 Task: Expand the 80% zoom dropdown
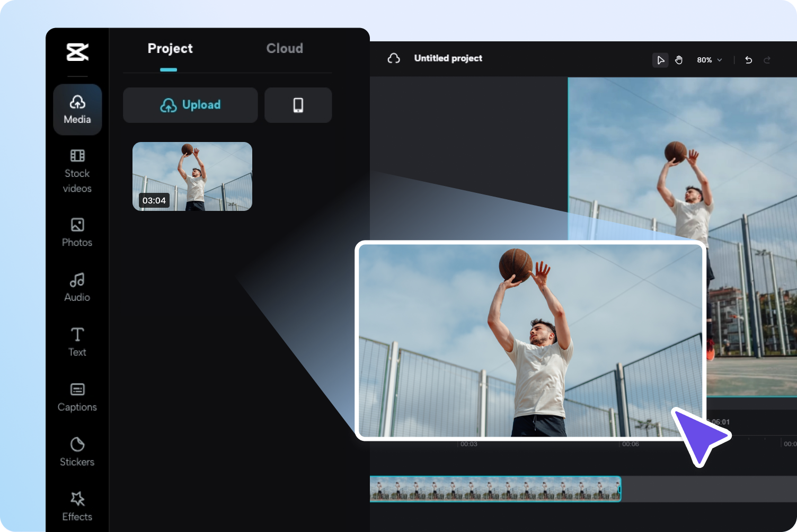[x=710, y=60]
